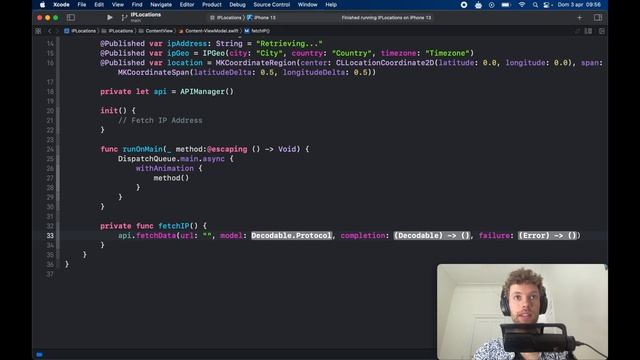Image resolution: width=640 pixels, height=360 pixels.
Task: Click the ContentView folder breadcrumb
Action: point(156,31)
